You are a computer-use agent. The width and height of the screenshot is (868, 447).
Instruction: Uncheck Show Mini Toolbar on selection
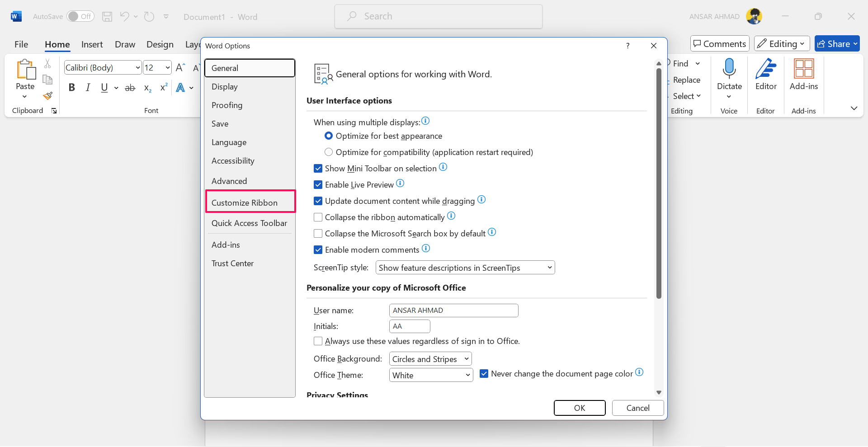[318, 169]
